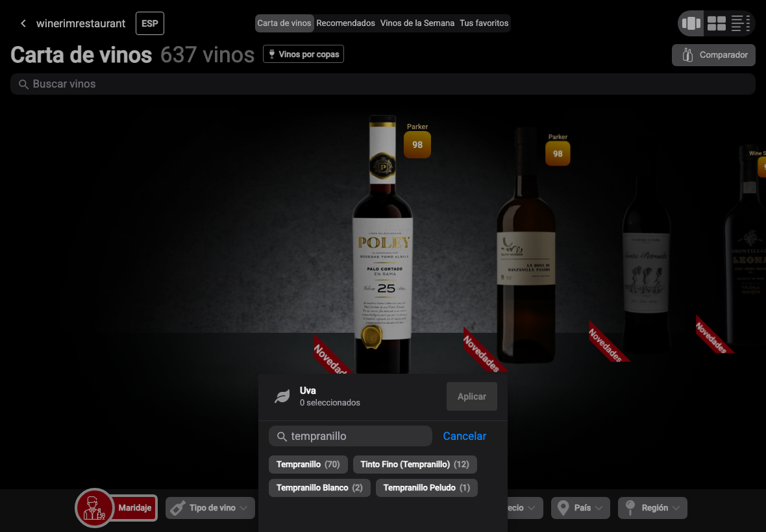
Task: Open the Maridaje sommelier button
Action: coord(116,508)
